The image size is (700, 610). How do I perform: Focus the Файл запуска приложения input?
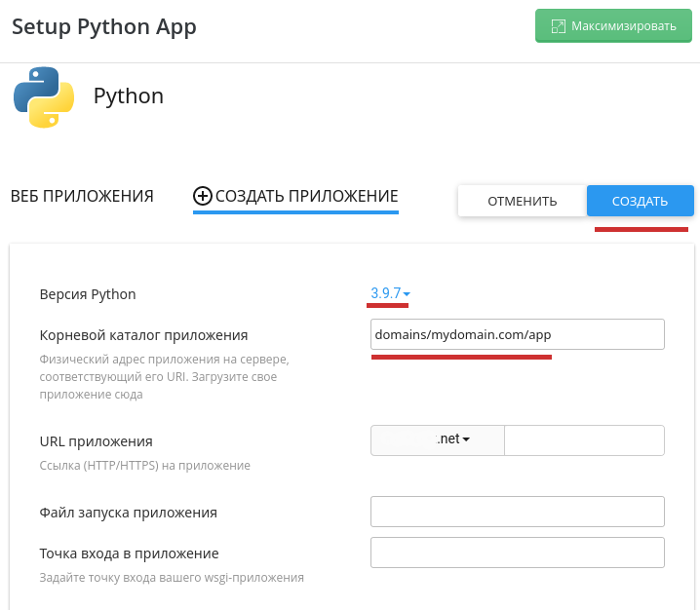[517, 511]
